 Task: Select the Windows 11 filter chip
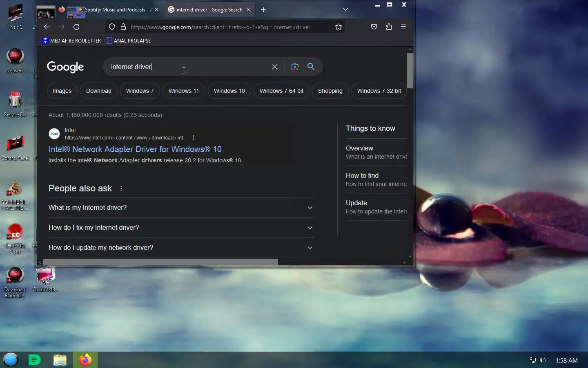pyautogui.click(x=184, y=91)
